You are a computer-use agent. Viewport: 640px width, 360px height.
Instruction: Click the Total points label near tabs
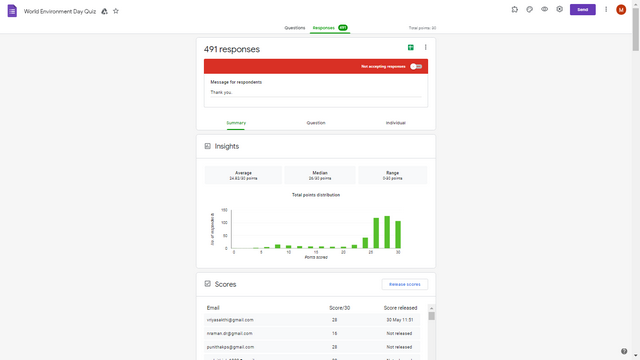coord(422,28)
